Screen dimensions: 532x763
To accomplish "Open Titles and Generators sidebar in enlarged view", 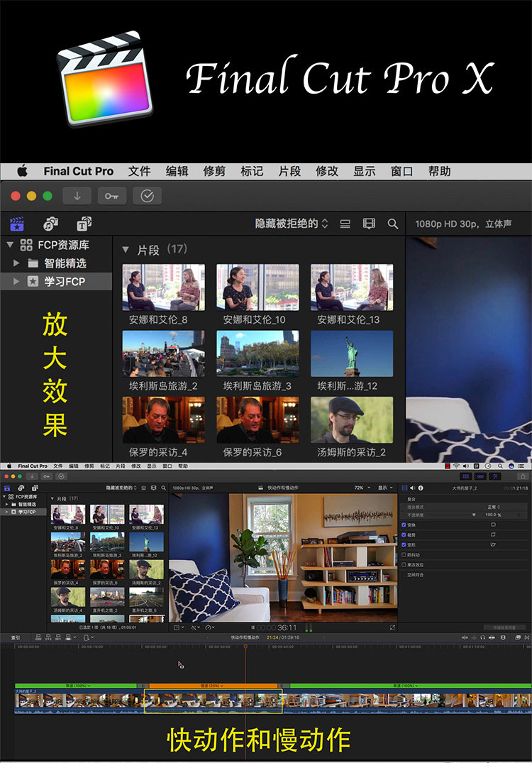I will pos(84,224).
